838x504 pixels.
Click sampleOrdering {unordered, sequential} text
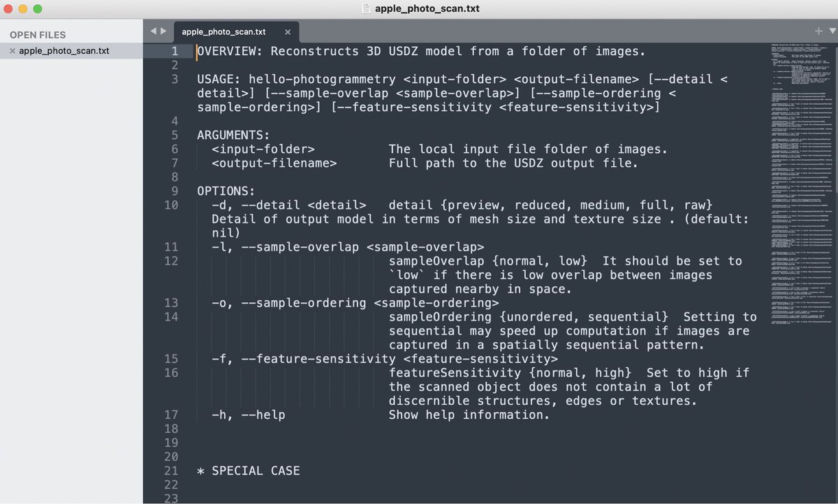[529, 317]
